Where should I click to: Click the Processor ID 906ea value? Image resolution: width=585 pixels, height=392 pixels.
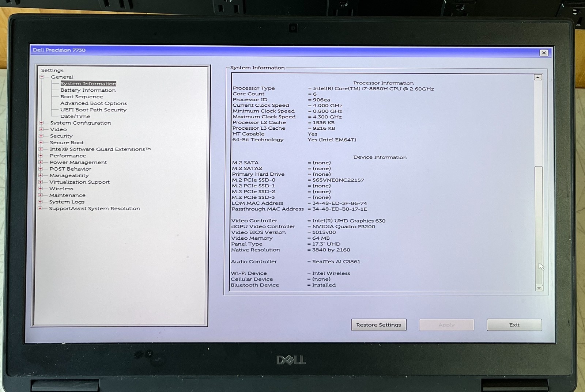point(321,100)
